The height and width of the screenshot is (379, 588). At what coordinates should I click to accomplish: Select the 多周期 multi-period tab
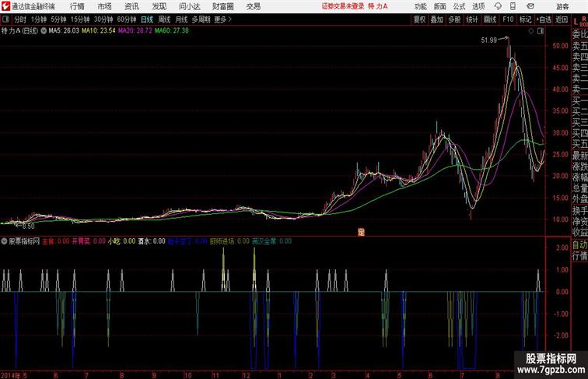[x=201, y=19]
